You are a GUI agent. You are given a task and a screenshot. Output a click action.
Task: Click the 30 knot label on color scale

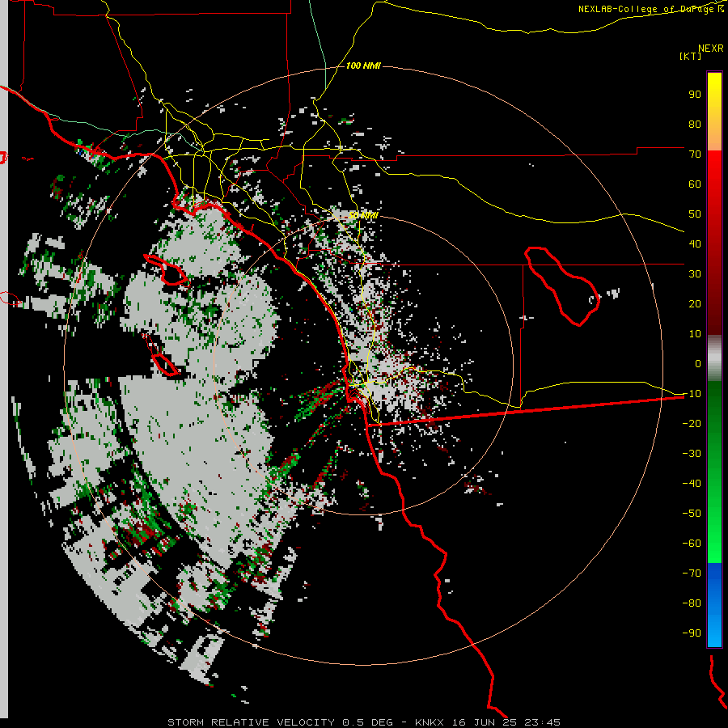coord(695,274)
